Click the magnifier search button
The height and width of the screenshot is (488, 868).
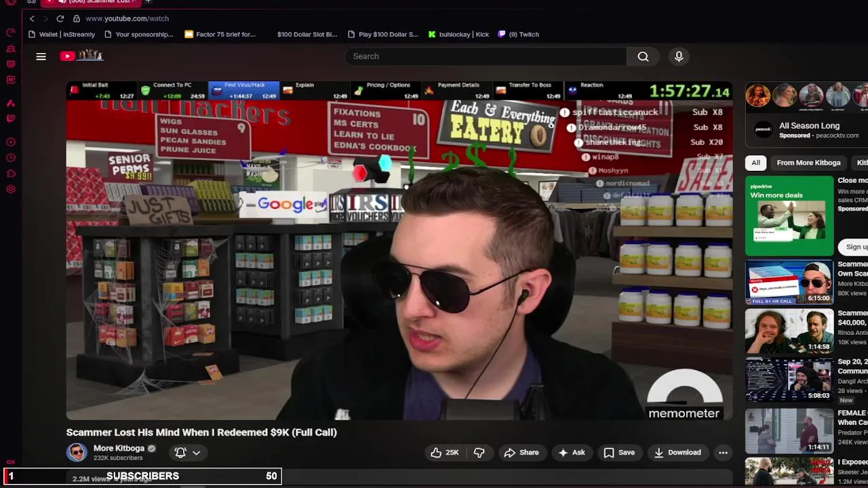[x=643, y=56]
